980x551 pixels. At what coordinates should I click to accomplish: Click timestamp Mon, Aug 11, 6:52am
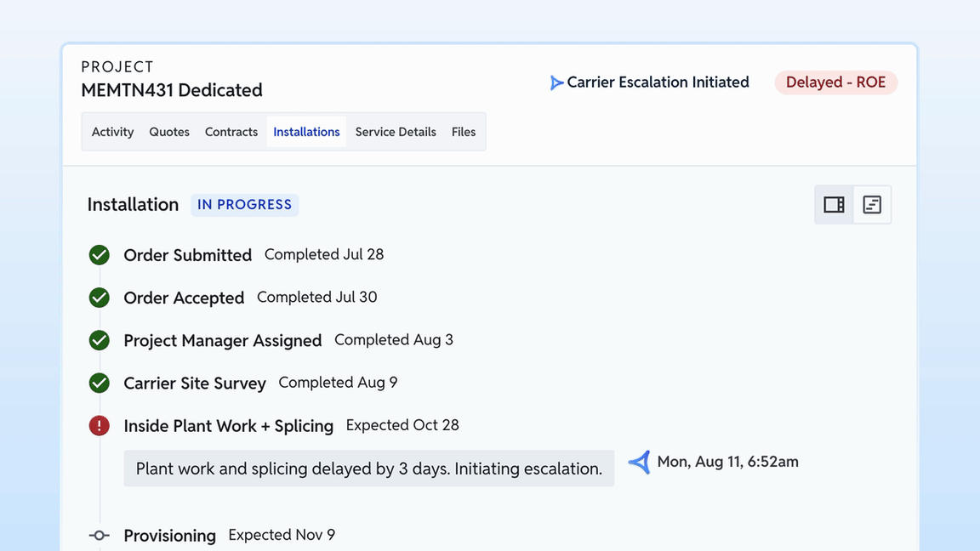(x=727, y=462)
